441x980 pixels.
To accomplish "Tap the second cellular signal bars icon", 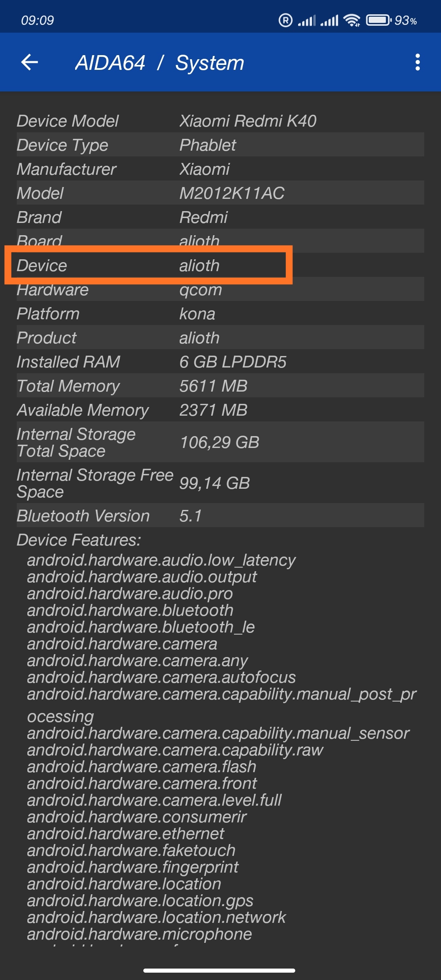I will pyautogui.click(x=330, y=20).
